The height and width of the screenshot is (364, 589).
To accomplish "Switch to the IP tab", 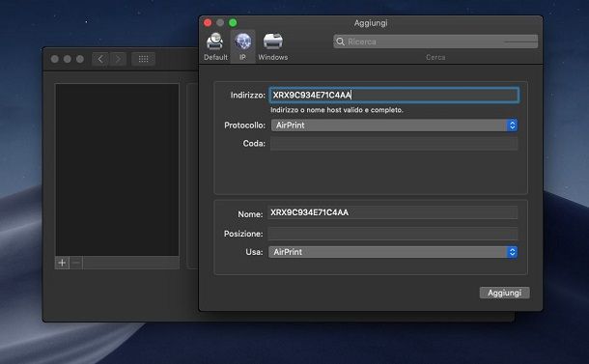I will coord(242,46).
